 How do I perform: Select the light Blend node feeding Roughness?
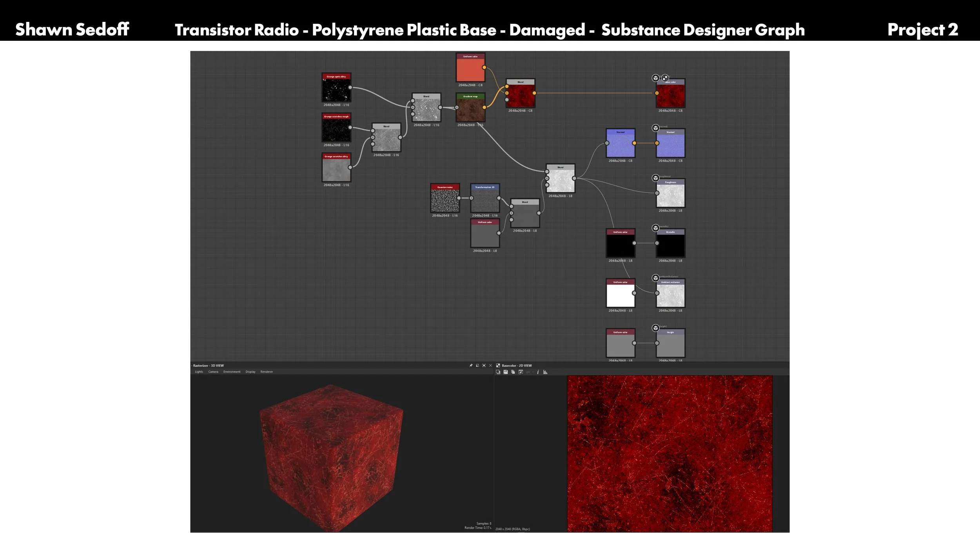click(561, 178)
